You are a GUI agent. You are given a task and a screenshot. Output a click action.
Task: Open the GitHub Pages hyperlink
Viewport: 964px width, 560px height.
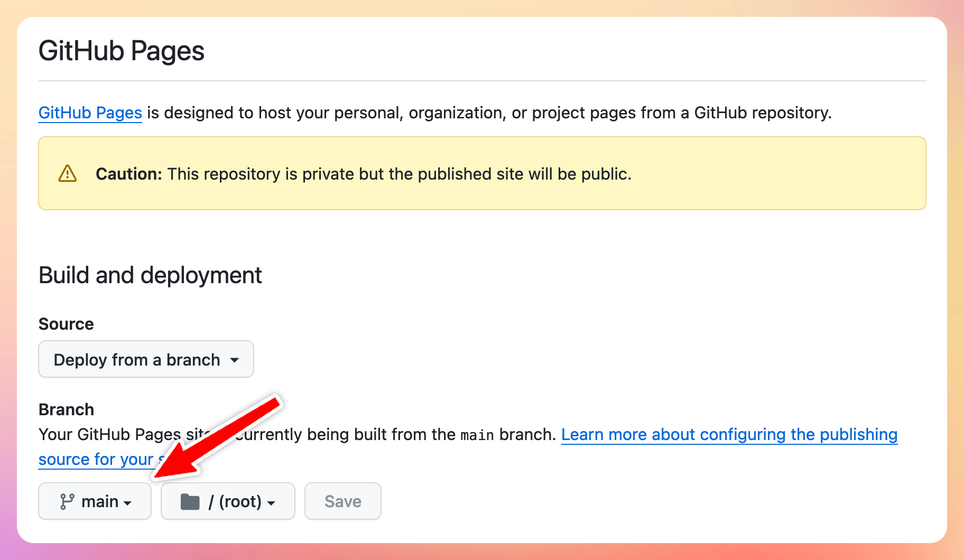pos(90,113)
